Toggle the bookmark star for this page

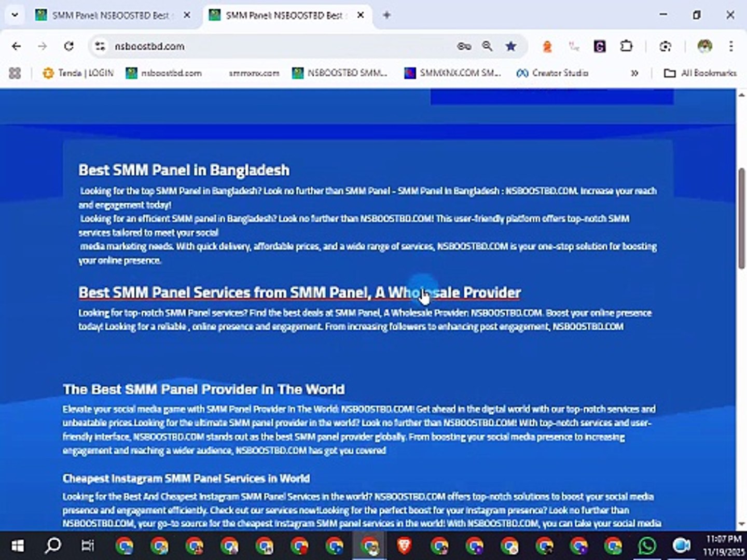click(511, 46)
